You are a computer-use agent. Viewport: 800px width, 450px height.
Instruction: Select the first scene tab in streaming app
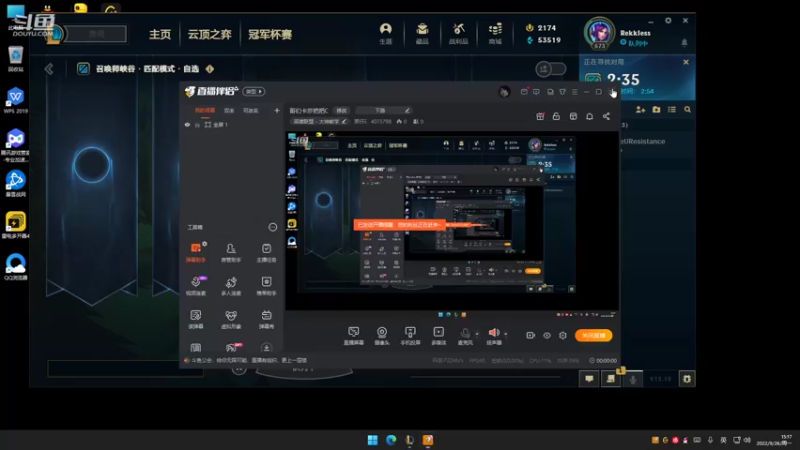pyautogui.click(x=205, y=110)
